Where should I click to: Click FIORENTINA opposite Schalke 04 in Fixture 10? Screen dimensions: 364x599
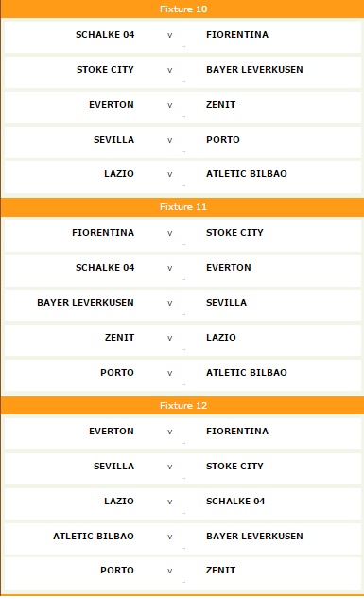(x=237, y=35)
